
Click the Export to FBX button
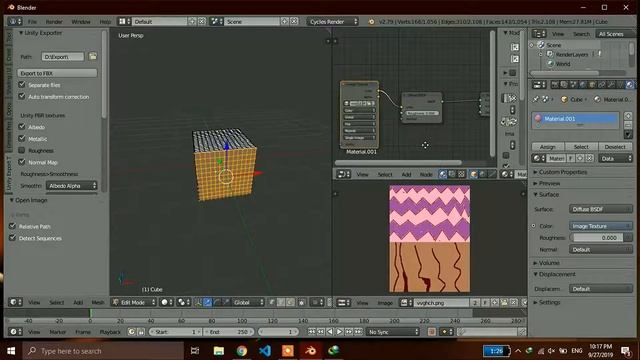pos(57,73)
